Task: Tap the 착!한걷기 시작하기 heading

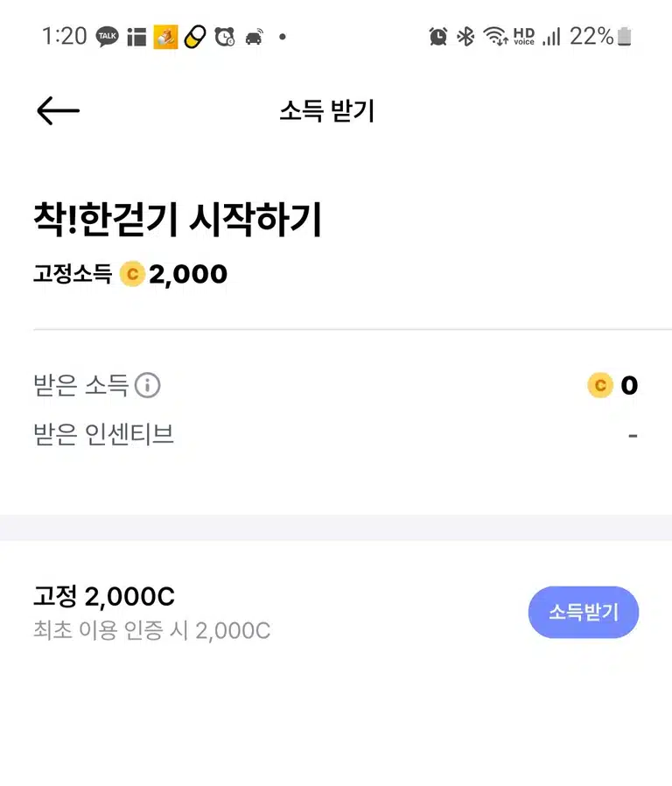Action: coord(178,219)
